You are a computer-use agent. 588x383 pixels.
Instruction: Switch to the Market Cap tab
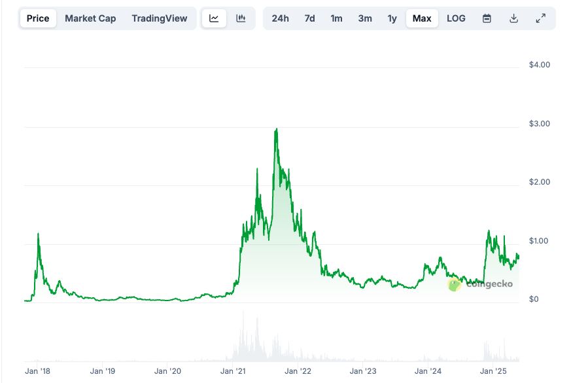point(90,18)
